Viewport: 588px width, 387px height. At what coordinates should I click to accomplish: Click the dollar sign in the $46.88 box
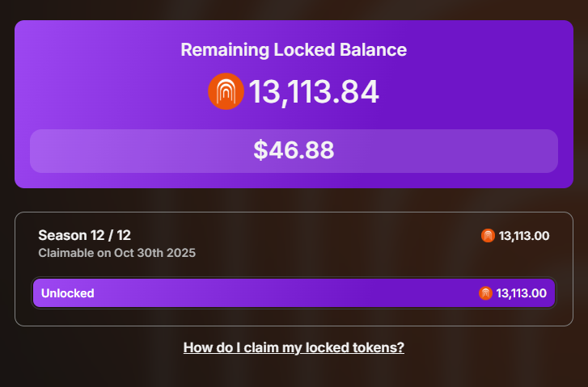pos(260,151)
